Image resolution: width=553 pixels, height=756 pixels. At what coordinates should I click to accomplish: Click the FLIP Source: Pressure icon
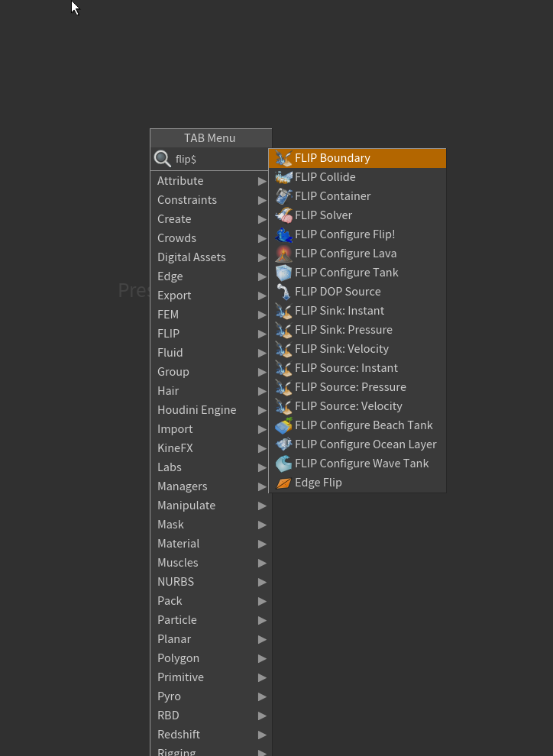click(x=283, y=387)
